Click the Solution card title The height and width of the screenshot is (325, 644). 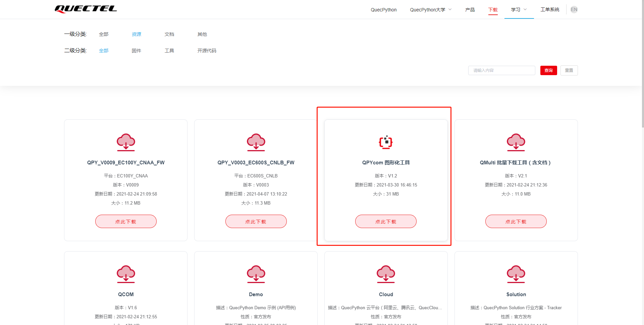click(516, 294)
